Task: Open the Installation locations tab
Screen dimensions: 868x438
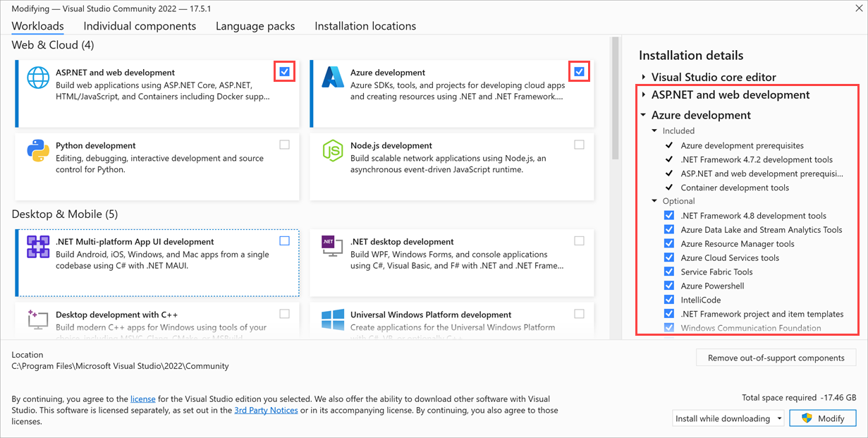Action: click(x=365, y=26)
